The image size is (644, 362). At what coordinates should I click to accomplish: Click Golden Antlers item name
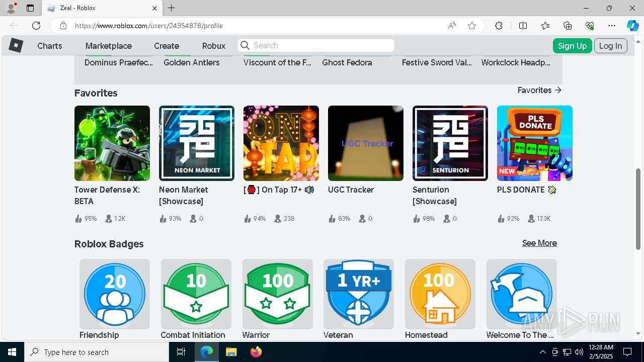[x=192, y=62]
